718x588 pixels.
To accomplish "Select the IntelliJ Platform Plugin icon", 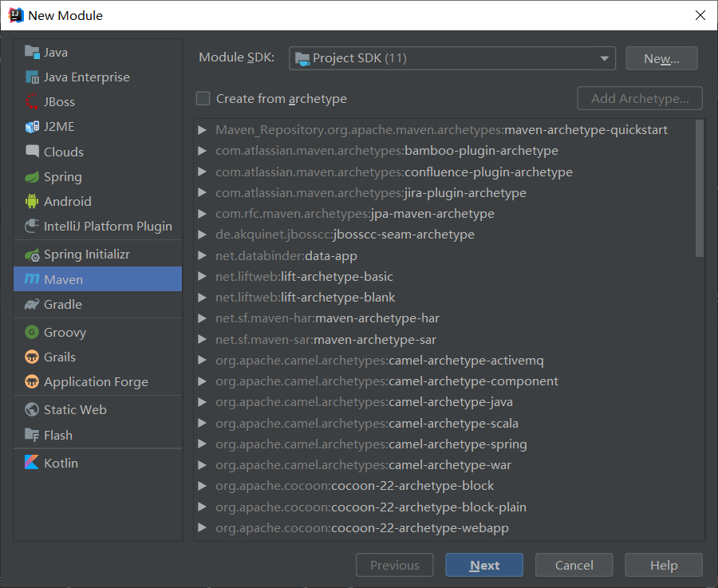I will coord(32,227).
